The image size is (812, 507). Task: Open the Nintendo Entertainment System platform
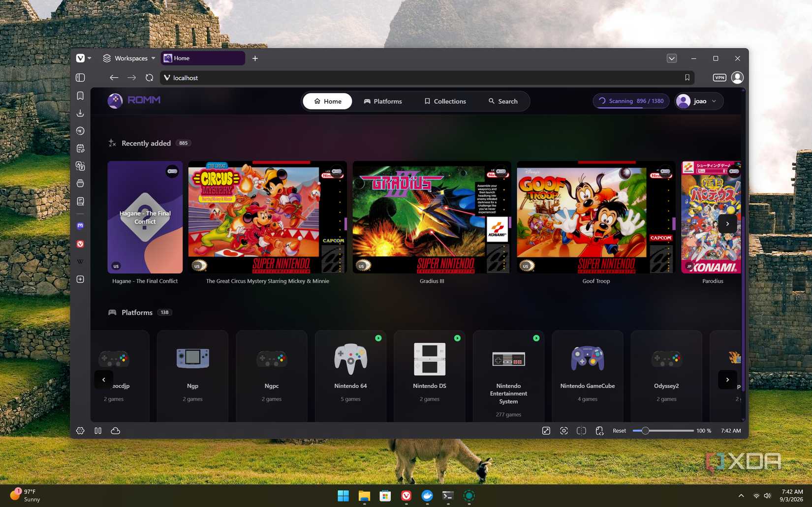point(508,376)
